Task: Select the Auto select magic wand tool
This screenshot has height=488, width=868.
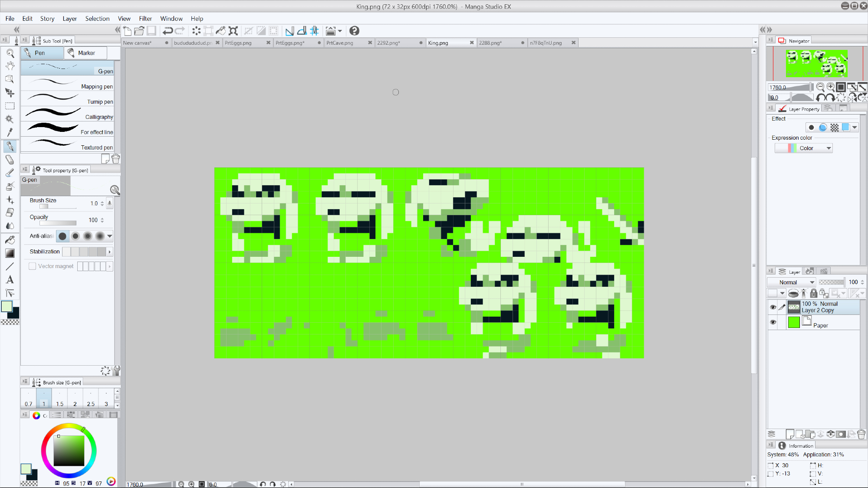Action: coord(10,119)
